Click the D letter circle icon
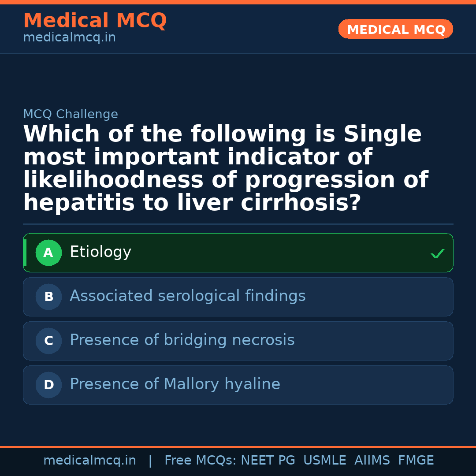The height and width of the screenshot is (476, 476). coord(48,385)
